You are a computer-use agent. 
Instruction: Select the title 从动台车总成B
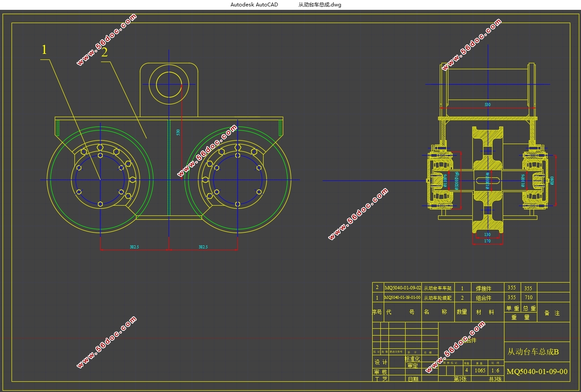point(533,352)
